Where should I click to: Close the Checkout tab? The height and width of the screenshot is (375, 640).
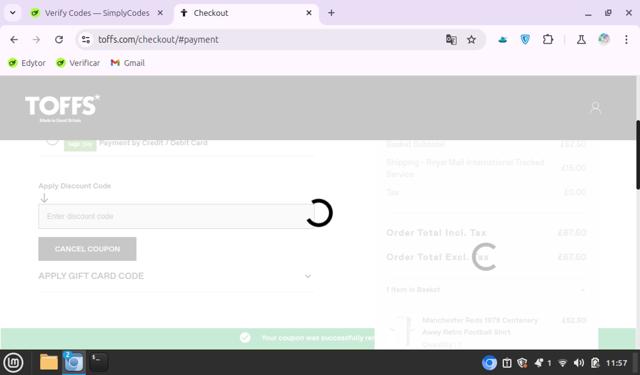coord(309,13)
